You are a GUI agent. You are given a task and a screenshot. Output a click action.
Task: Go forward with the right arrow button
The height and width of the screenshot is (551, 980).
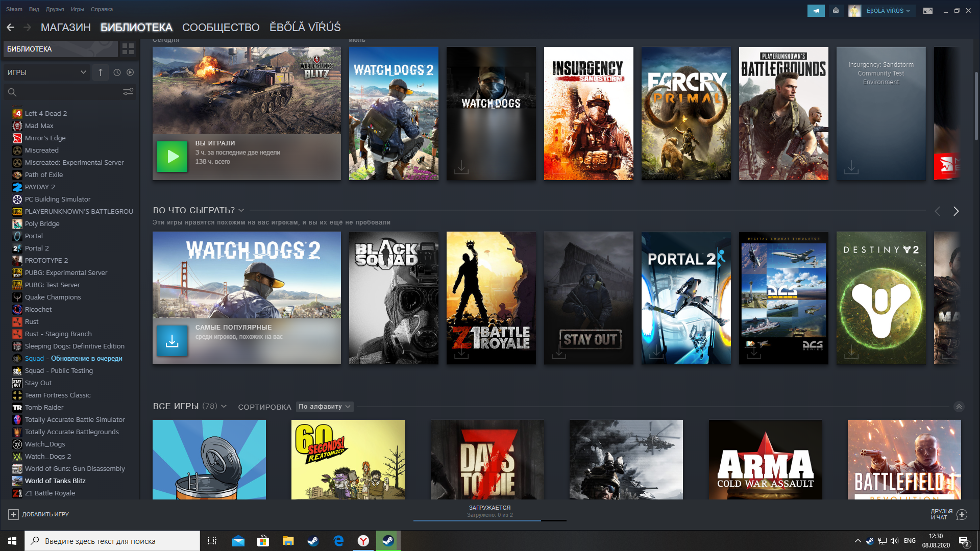tap(28, 27)
